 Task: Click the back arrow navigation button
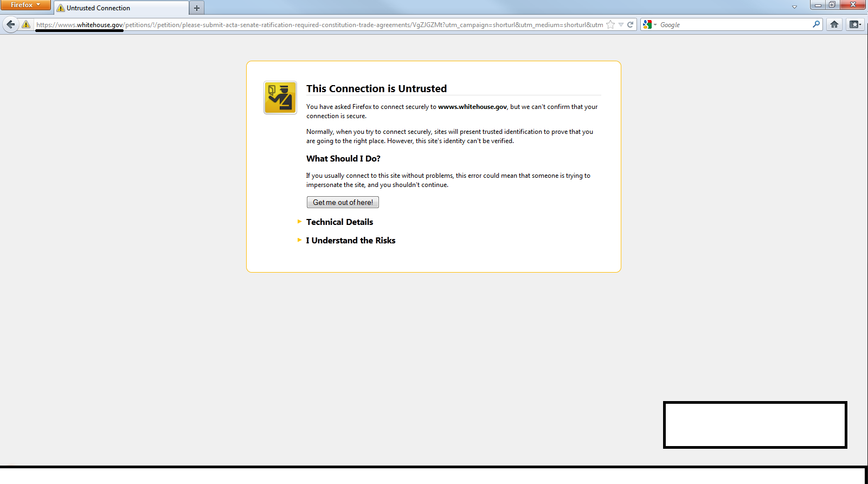coord(11,24)
